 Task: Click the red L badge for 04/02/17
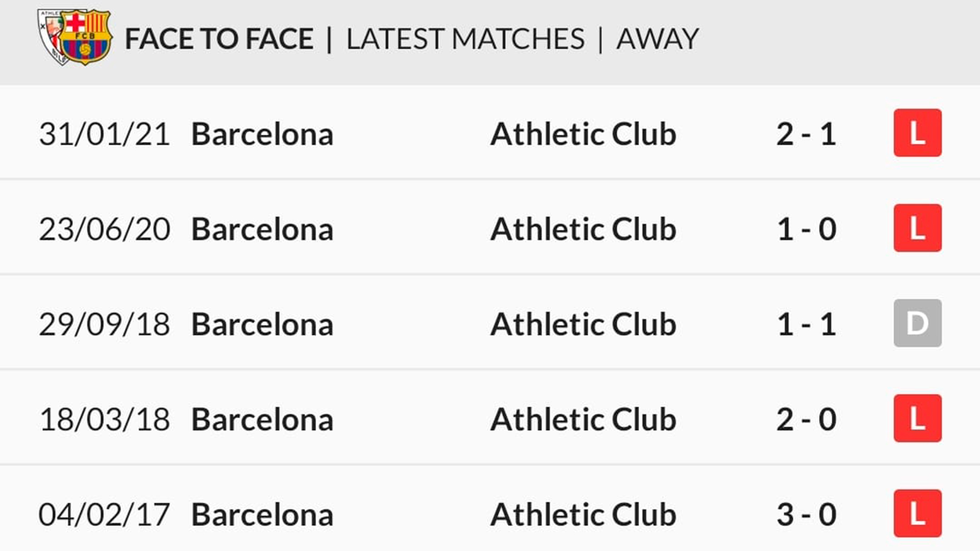[917, 513]
